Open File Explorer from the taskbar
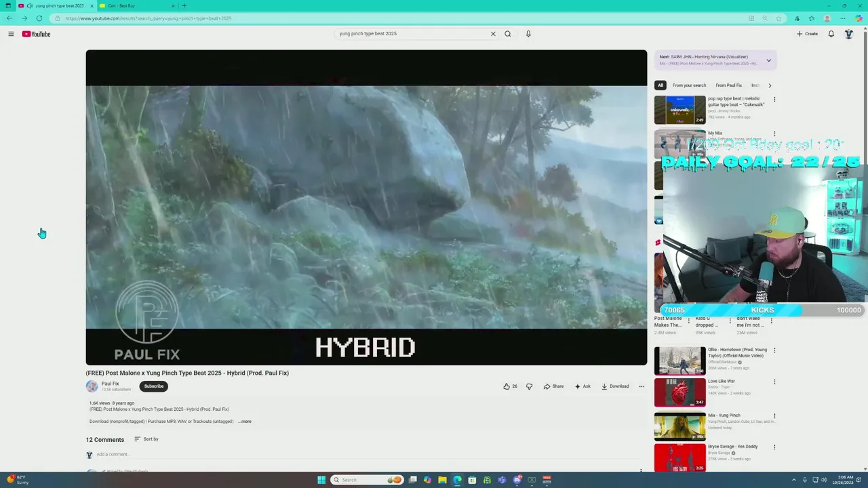868x488 pixels. click(x=442, y=480)
